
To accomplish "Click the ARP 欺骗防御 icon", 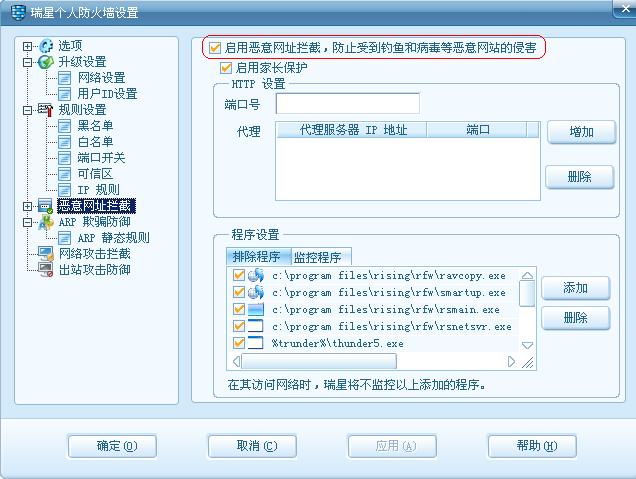I will (46, 222).
